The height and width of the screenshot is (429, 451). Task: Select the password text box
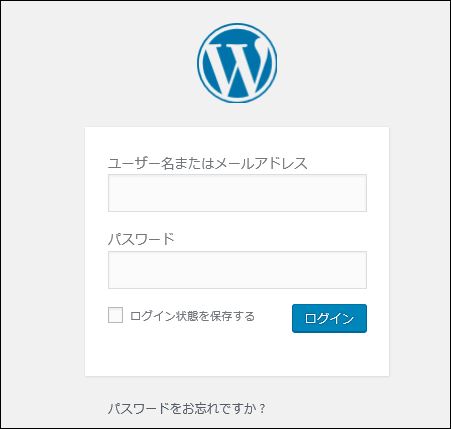(x=237, y=270)
